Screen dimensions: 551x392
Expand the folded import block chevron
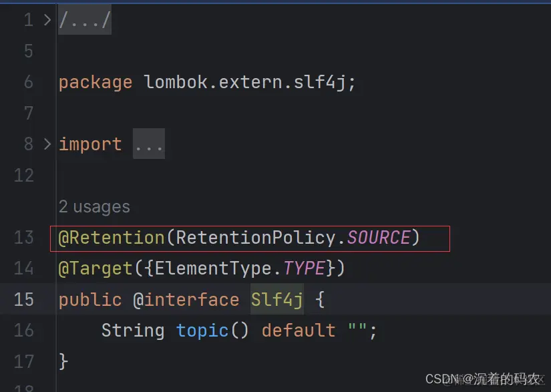[47, 144]
